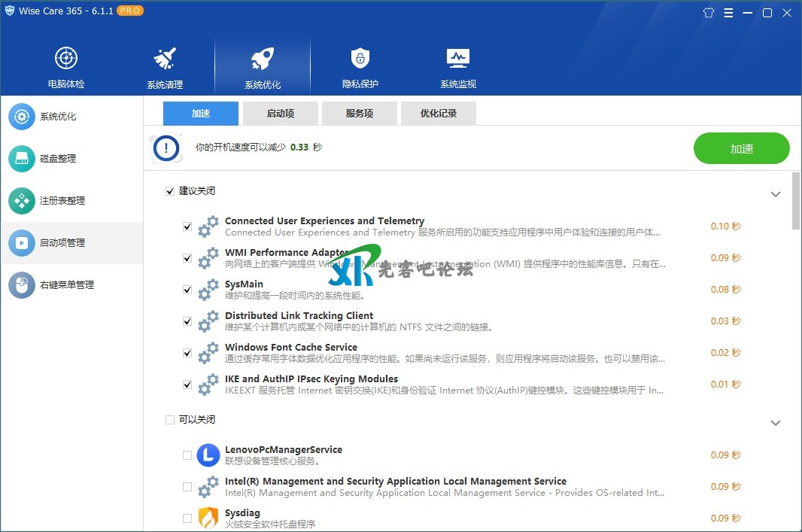Open the 服务项 tab
Image resolution: width=802 pixels, height=532 pixels.
tap(359, 114)
